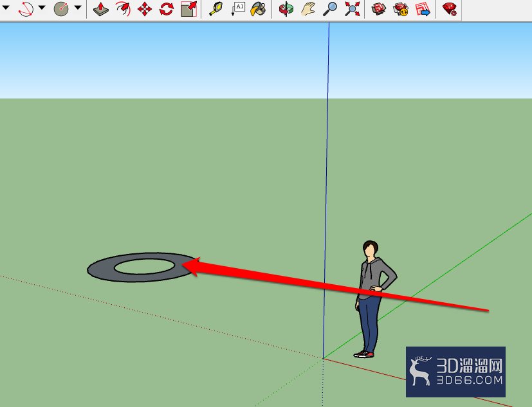Click Send to LayOut icon
Screen dimensions: 532x407
pyautogui.click(x=423, y=9)
